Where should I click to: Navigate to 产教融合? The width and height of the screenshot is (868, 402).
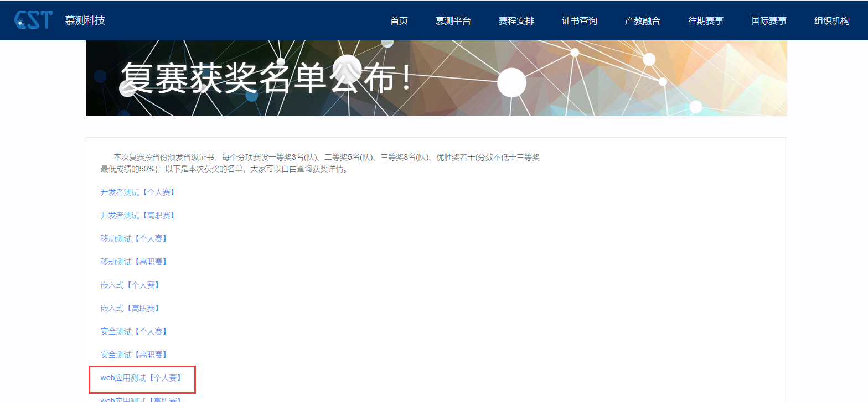(642, 21)
